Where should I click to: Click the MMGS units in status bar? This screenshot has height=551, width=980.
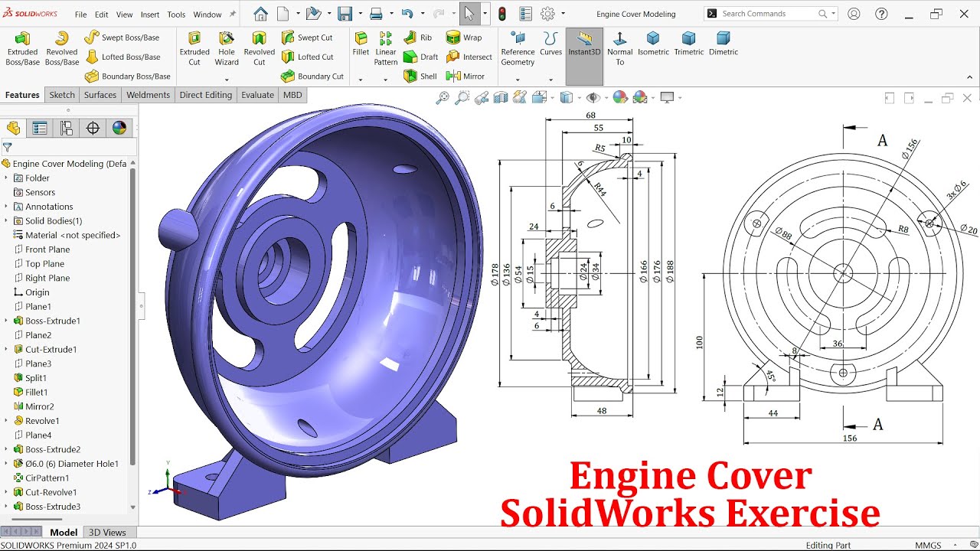tap(929, 546)
